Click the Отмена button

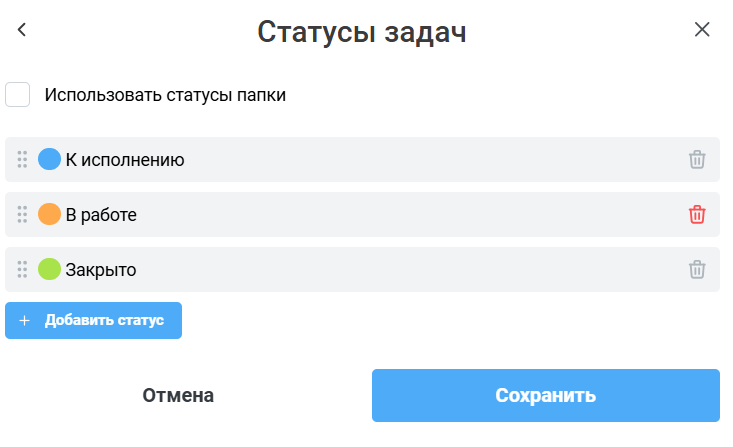(x=178, y=396)
